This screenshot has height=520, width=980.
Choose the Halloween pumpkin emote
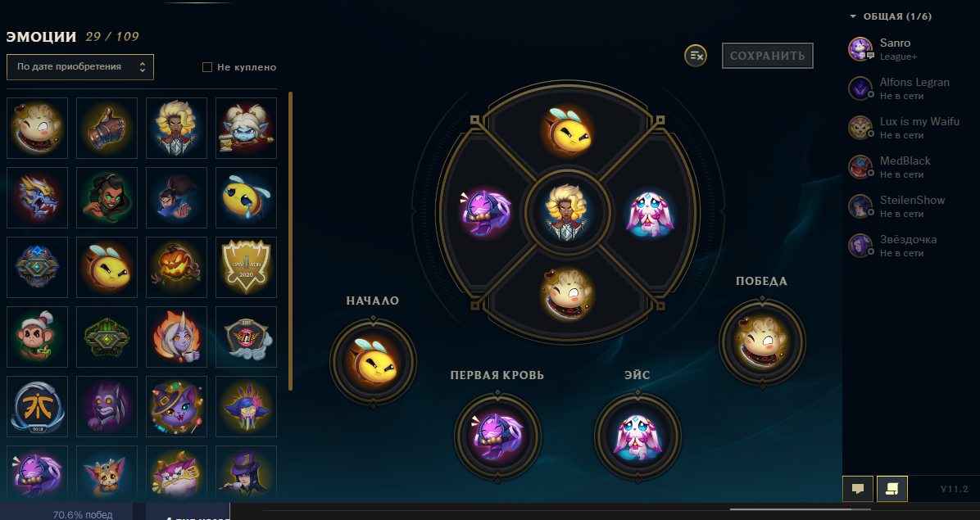[176, 267]
